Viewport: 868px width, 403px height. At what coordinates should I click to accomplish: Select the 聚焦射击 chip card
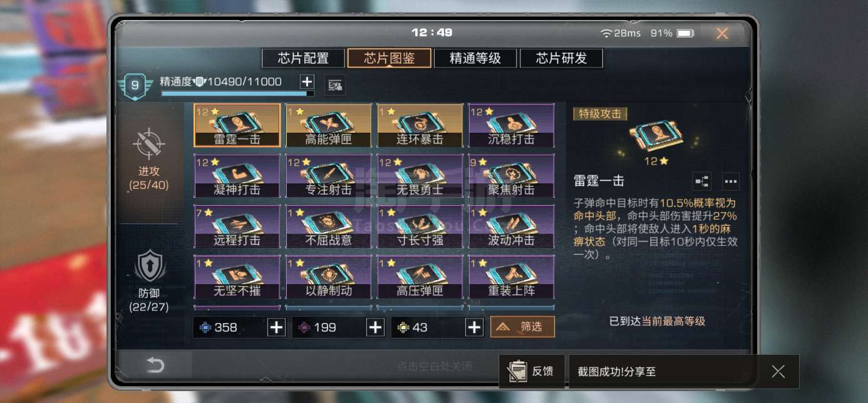(x=511, y=176)
